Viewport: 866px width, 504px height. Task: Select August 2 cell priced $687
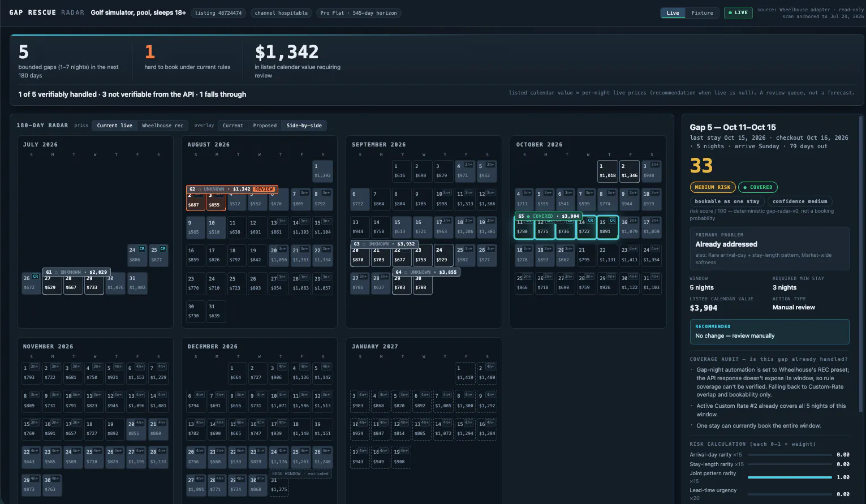[x=196, y=201]
